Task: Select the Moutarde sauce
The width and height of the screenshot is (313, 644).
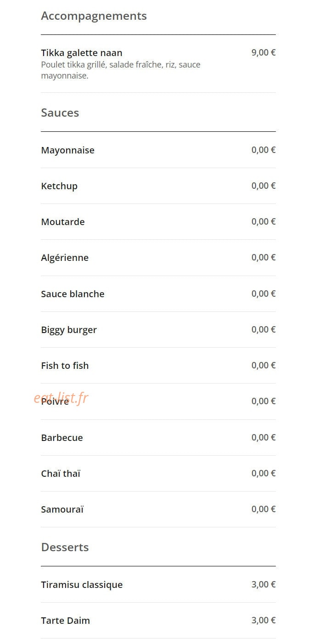Action: coord(158,222)
